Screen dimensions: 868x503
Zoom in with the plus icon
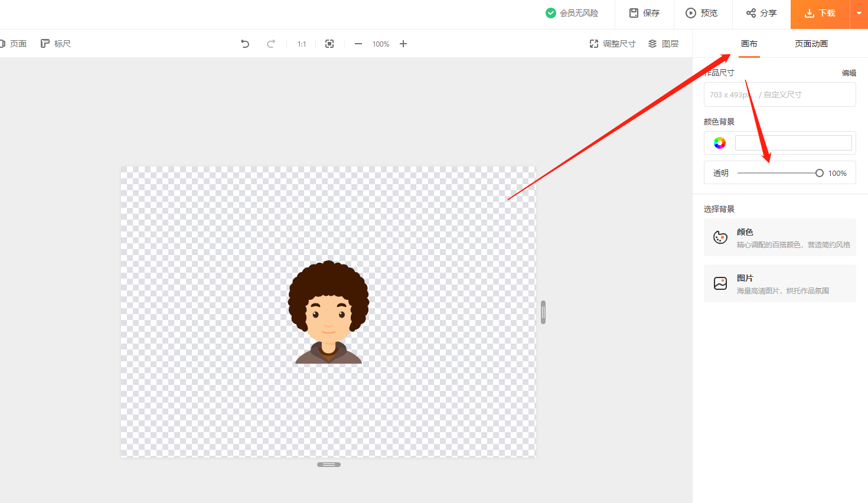click(x=403, y=44)
